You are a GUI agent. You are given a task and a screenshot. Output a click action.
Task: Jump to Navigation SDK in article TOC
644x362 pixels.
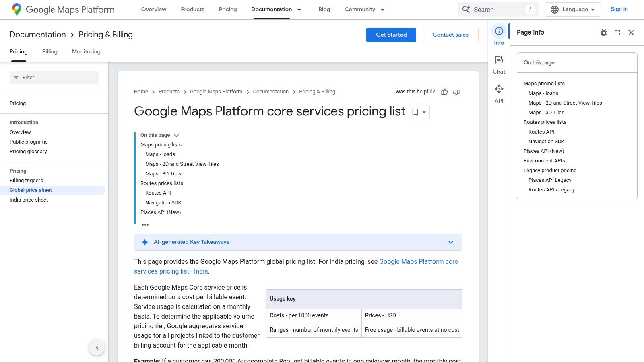pos(163,203)
